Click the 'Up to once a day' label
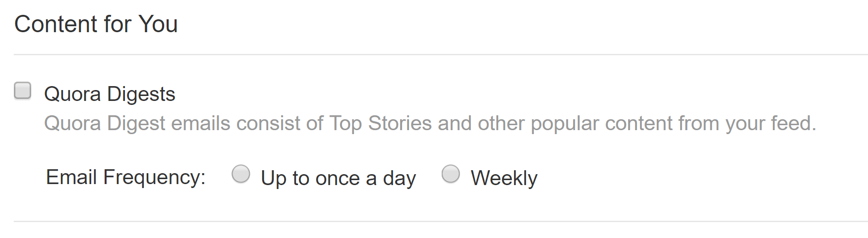This screenshot has width=868, height=238. coord(338,178)
